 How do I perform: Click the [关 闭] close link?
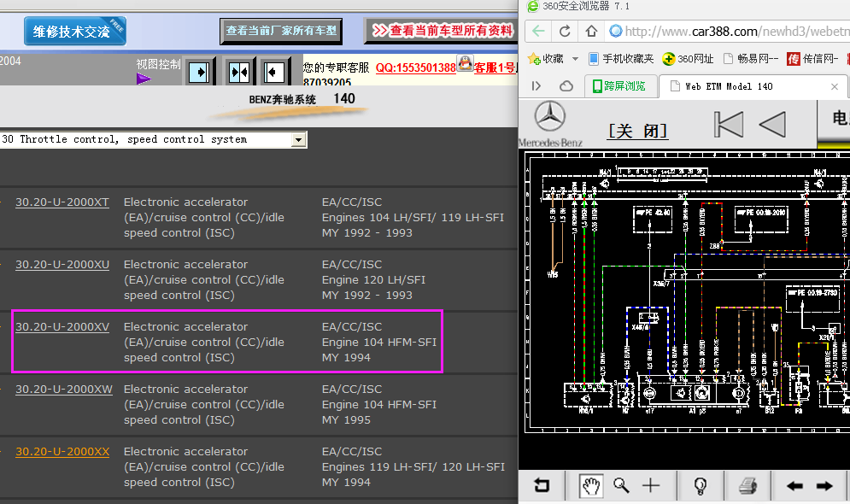pyautogui.click(x=637, y=132)
